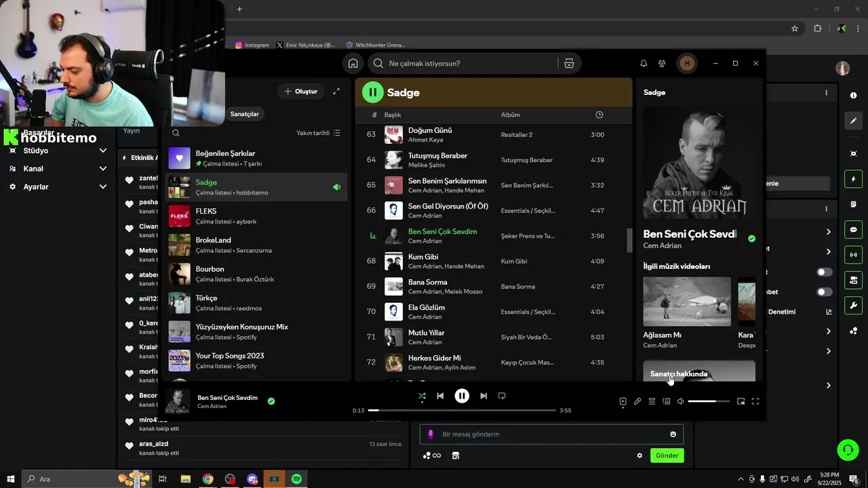The image size is (868, 488).
Task: Sort tracks by the Albüm column header
Action: click(511, 115)
